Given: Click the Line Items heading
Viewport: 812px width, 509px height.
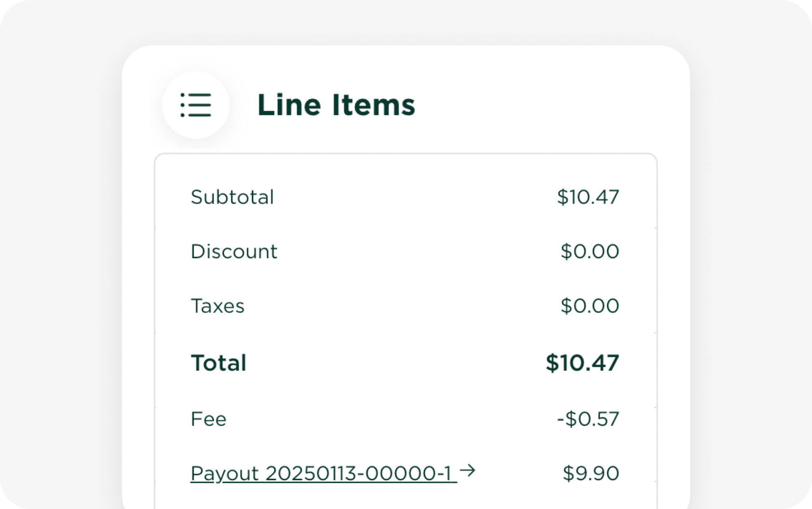Looking at the screenshot, I should tap(336, 105).
